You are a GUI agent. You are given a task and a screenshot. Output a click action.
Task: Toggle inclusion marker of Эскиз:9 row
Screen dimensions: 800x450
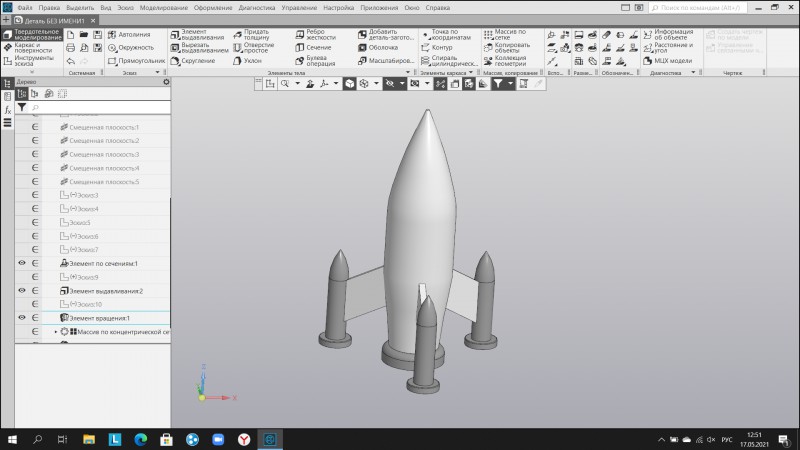point(35,277)
